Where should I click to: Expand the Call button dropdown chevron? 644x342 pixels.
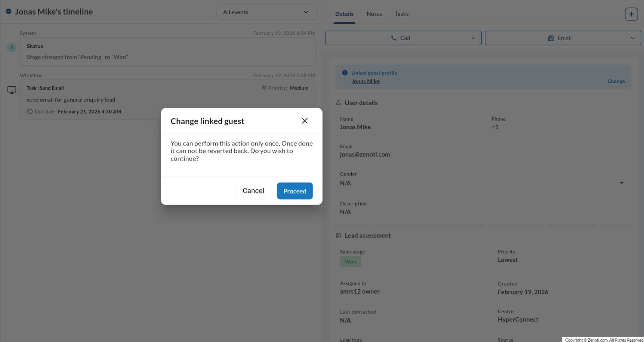(472, 38)
